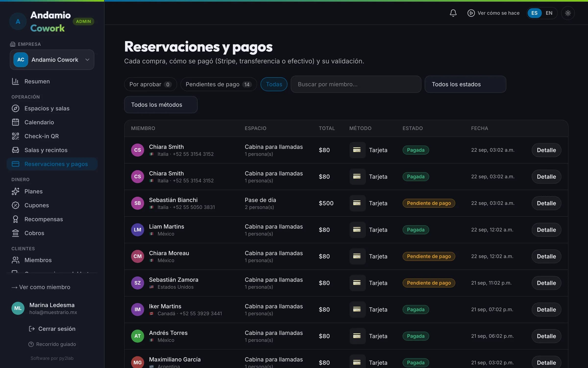588x368 pixels.
Task: Click the Calendario icon
Action: coord(15,122)
